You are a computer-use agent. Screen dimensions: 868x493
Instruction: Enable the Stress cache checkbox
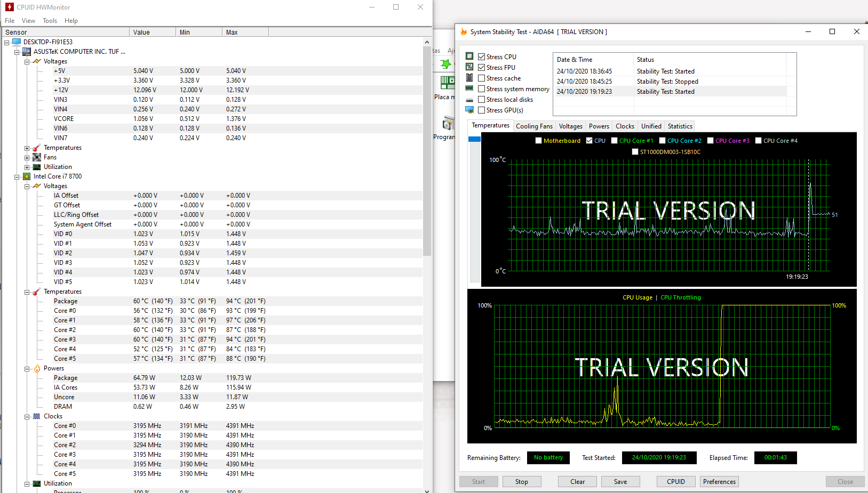(x=481, y=78)
